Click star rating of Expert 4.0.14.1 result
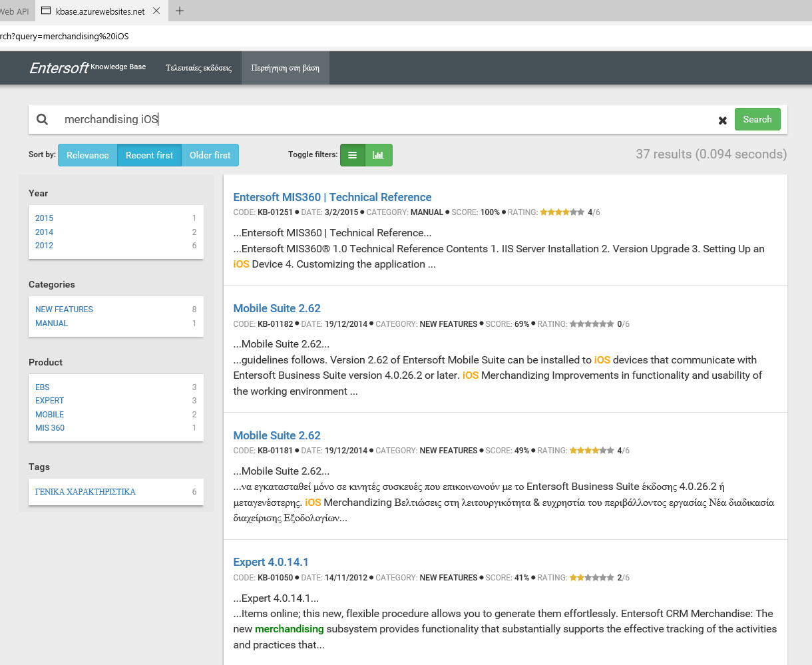The height and width of the screenshot is (665, 812). click(x=591, y=578)
